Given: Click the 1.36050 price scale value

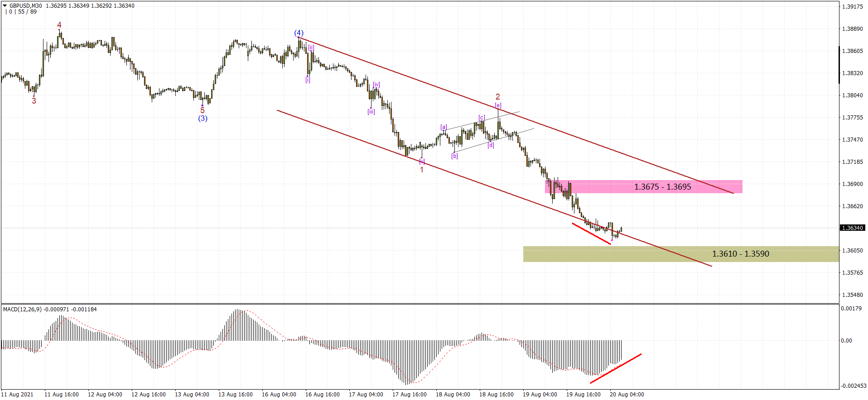Looking at the screenshot, I should (852, 251).
